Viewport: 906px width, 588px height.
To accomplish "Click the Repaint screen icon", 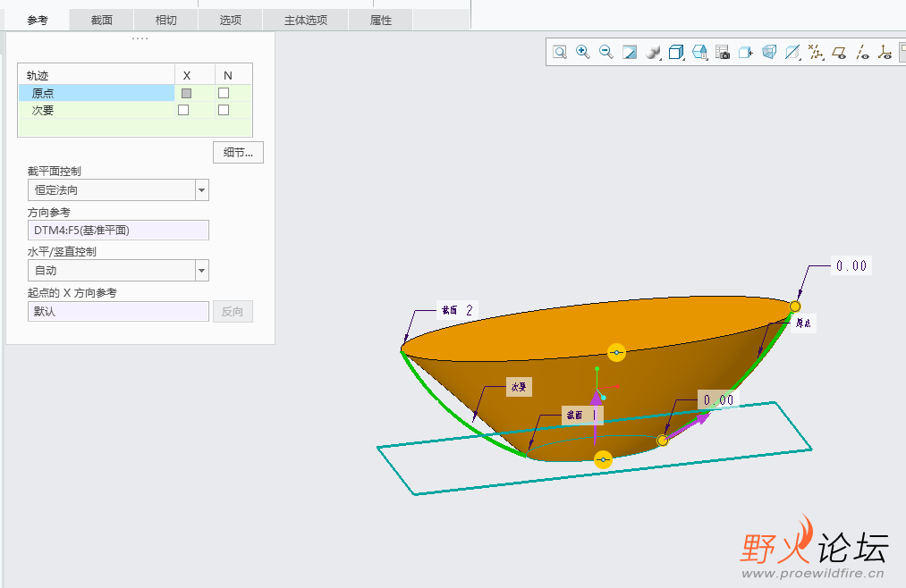I will point(630,53).
